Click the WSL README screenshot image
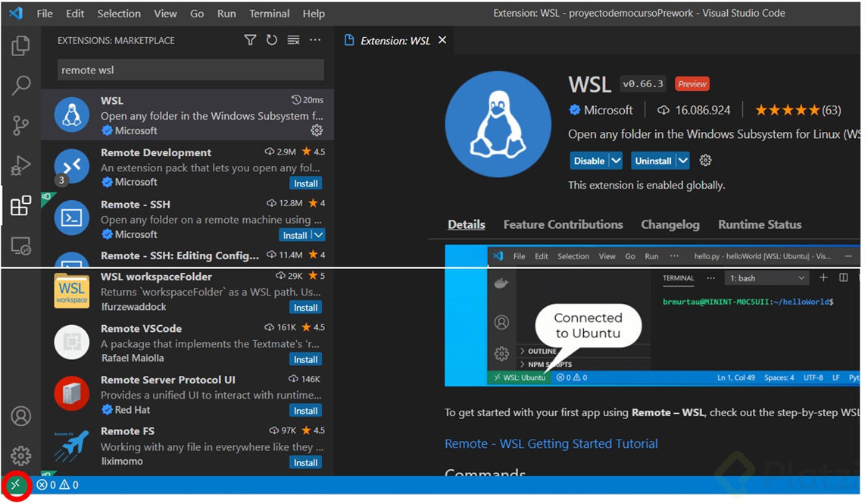 click(652, 316)
